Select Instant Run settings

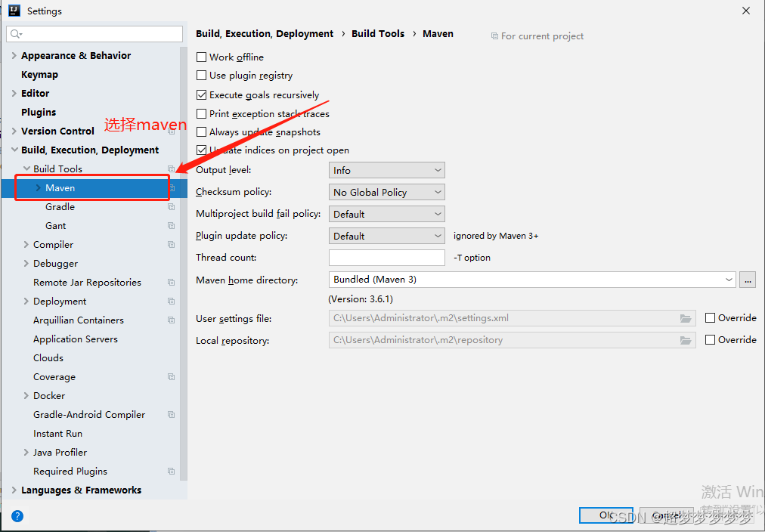pos(57,434)
